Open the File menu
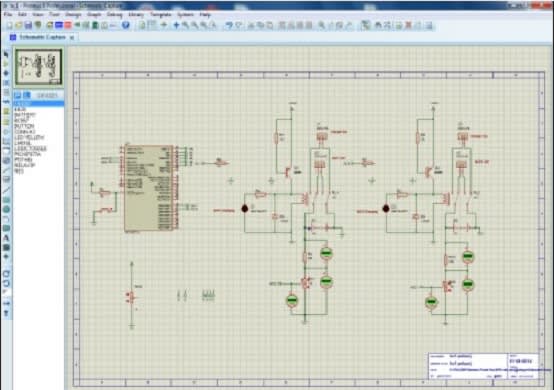Screen dimensions: 554x390 (x=8, y=14)
